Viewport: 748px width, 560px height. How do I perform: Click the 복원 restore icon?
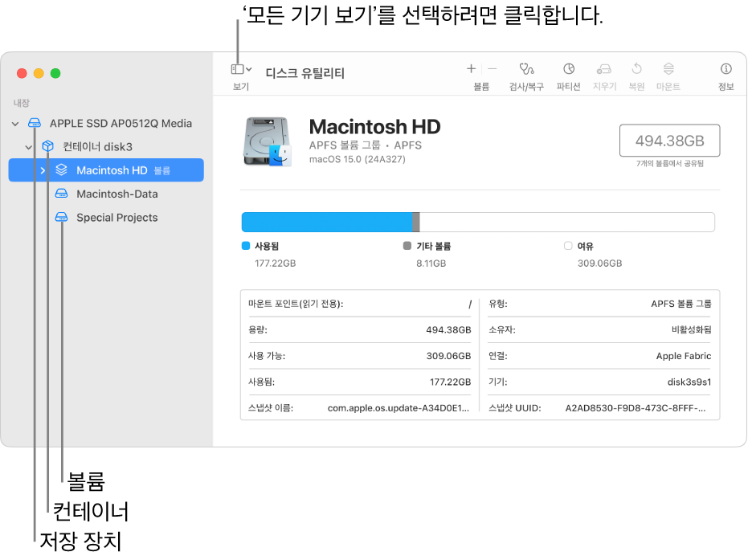(636, 69)
